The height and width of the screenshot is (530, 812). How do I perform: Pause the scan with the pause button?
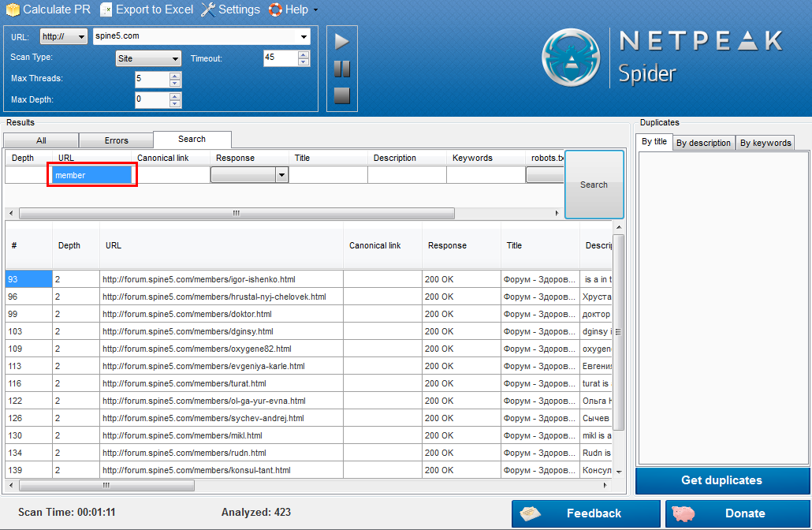342,69
